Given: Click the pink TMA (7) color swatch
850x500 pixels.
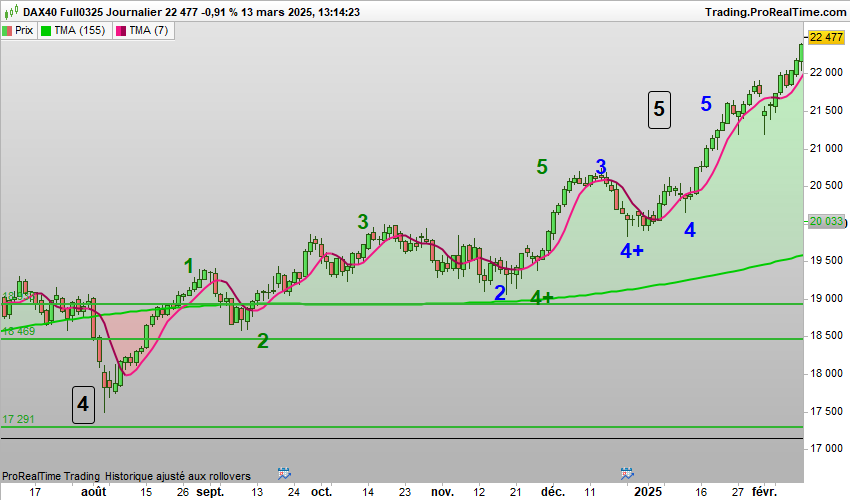Looking at the screenshot, I should [x=121, y=31].
